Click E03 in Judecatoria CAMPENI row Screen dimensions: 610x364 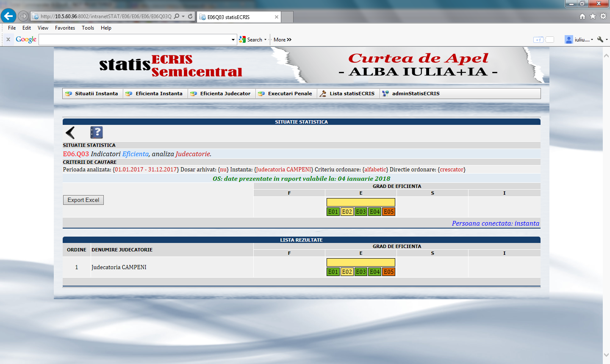[361, 272]
